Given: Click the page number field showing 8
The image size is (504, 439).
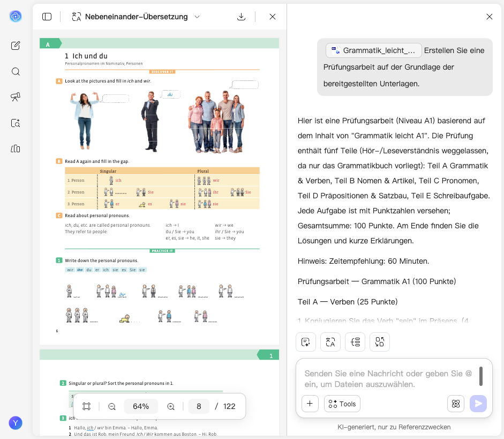Looking at the screenshot, I should [x=199, y=406].
